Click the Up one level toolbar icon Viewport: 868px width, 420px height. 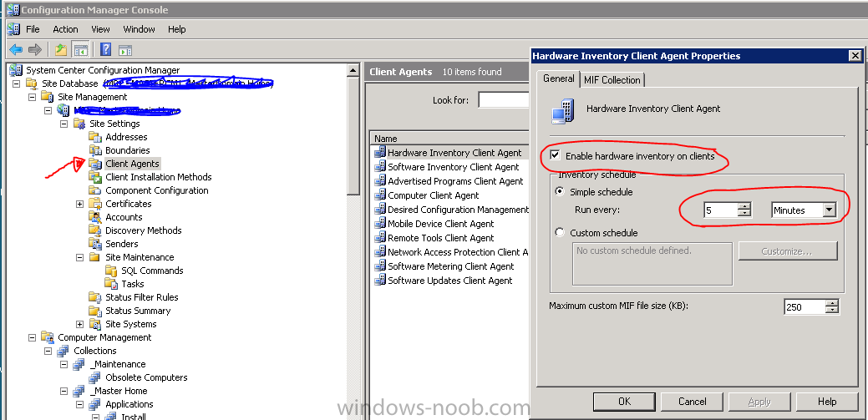tap(61, 50)
